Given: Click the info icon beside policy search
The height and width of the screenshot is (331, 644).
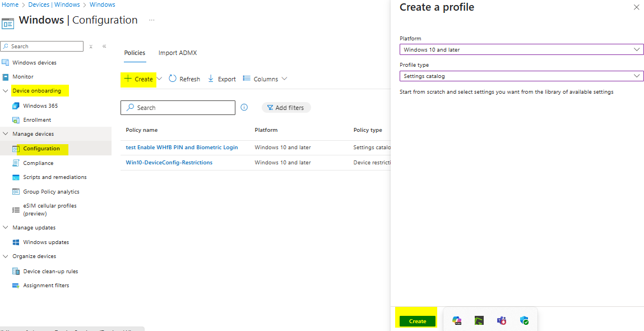Looking at the screenshot, I should pyautogui.click(x=244, y=107).
